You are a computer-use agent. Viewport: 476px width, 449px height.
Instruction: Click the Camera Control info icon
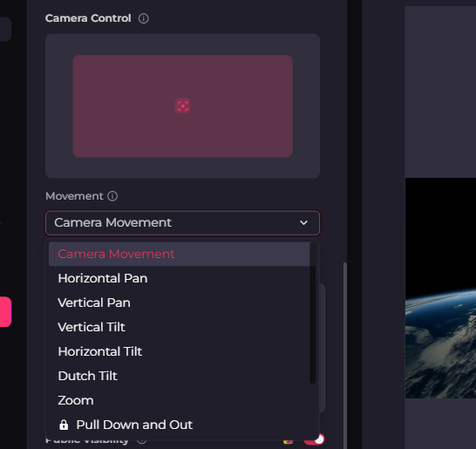[143, 18]
